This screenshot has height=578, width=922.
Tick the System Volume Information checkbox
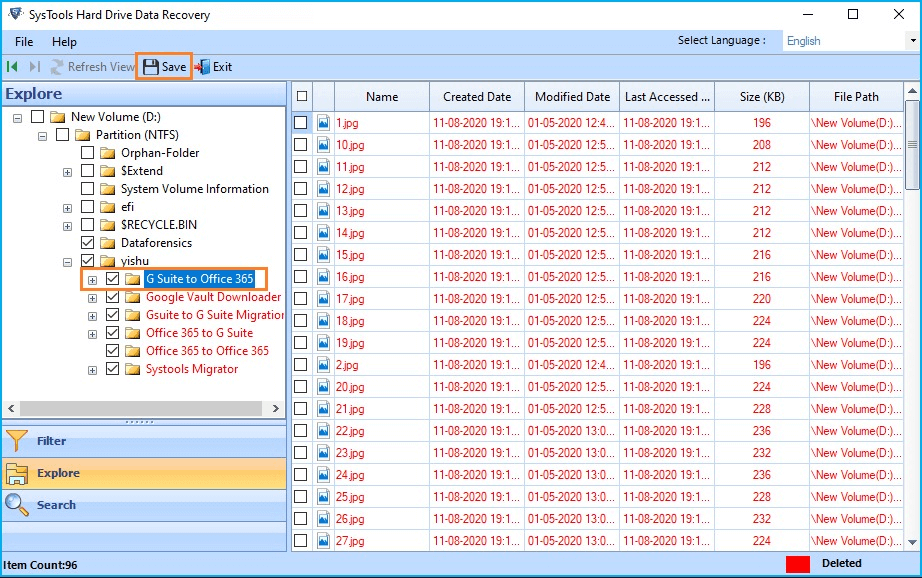[x=88, y=189]
